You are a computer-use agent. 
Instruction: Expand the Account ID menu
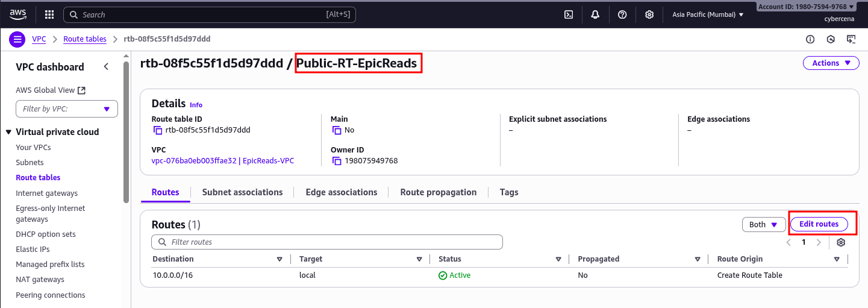pos(806,7)
